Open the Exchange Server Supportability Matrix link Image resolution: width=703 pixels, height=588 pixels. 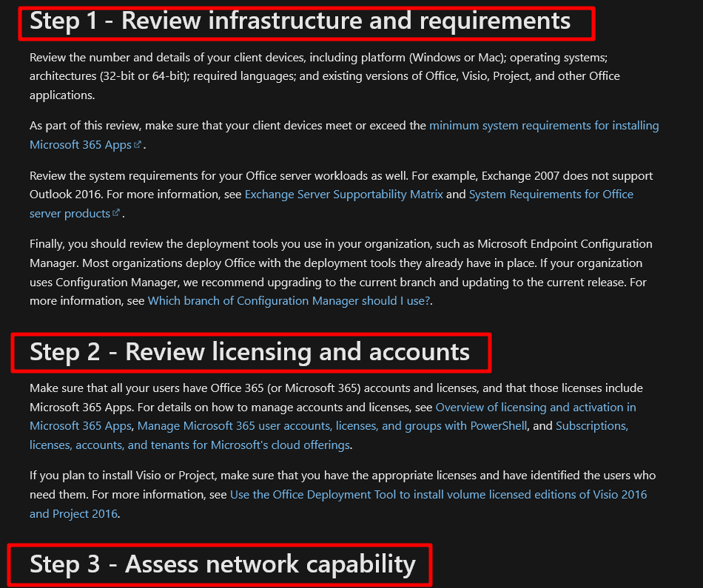(x=343, y=195)
